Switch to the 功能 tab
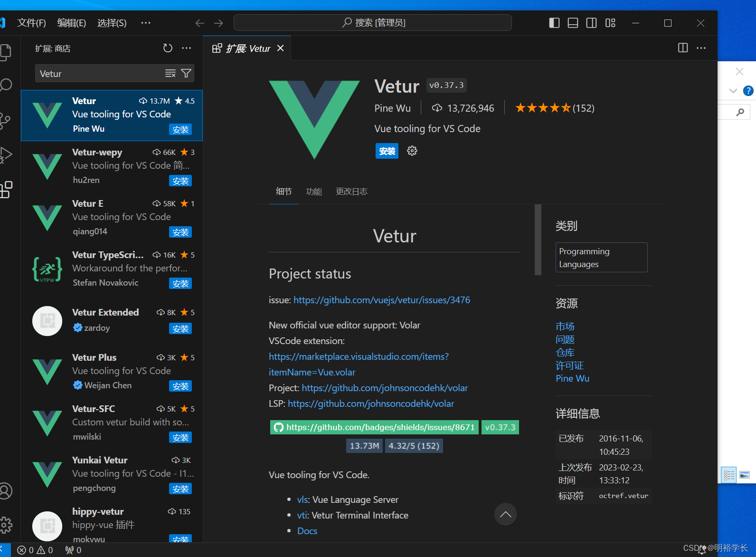The width and height of the screenshot is (756, 557). 314,192
